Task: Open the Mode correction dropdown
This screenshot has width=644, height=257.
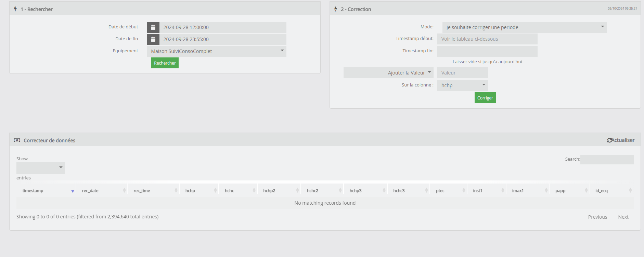Action: [x=524, y=27]
